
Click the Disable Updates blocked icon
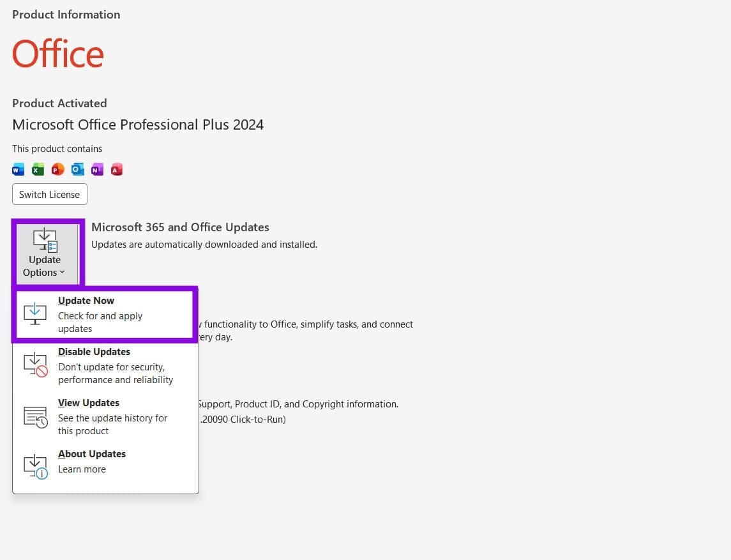click(35, 365)
